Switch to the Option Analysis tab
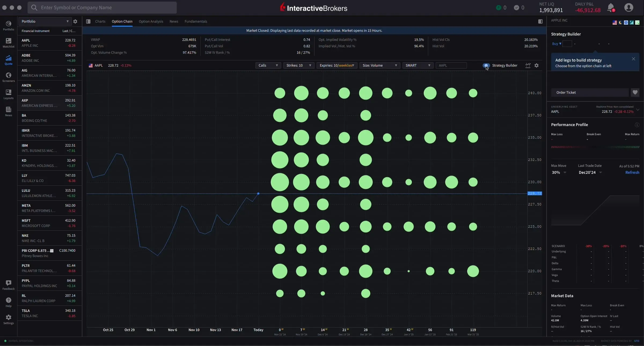Viewport: 644px width, 346px height. pos(151,21)
